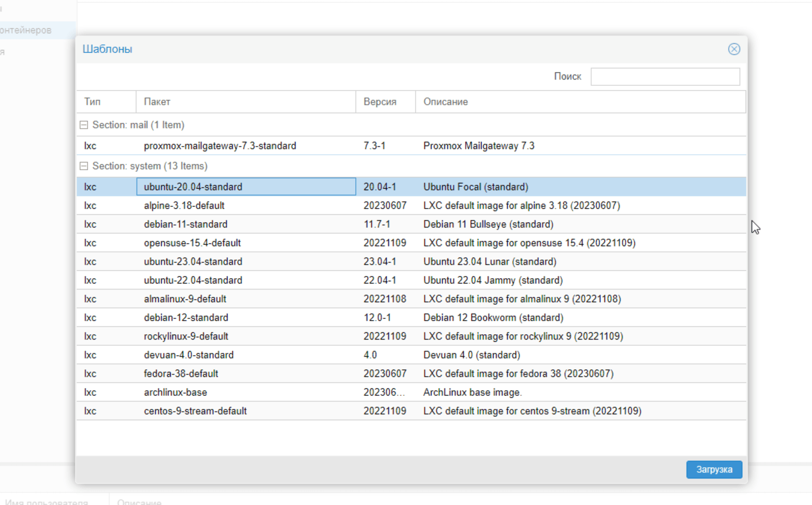Click version 4.0 cell
Image resolution: width=812 pixels, height=505 pixels.
pos(386,355)
